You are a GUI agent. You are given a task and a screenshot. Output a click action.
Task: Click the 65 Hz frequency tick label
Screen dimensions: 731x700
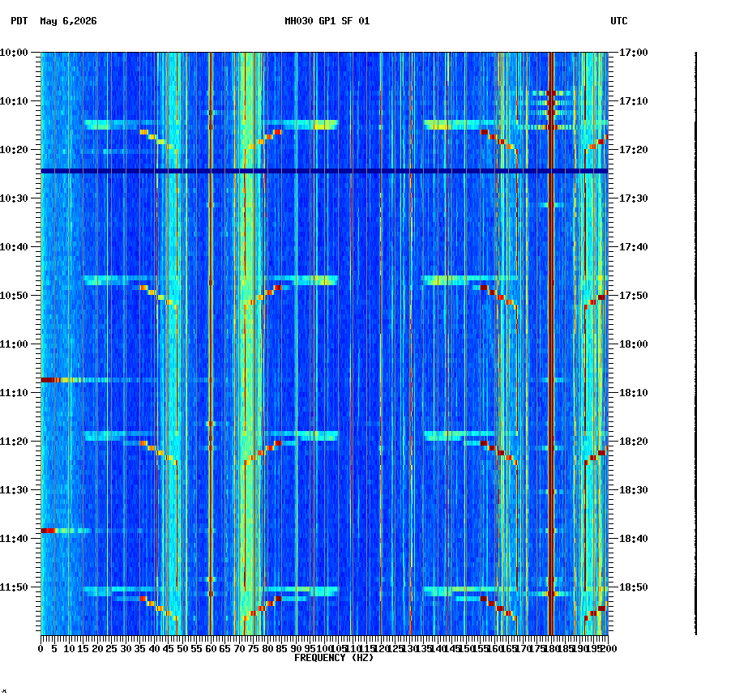225,649
